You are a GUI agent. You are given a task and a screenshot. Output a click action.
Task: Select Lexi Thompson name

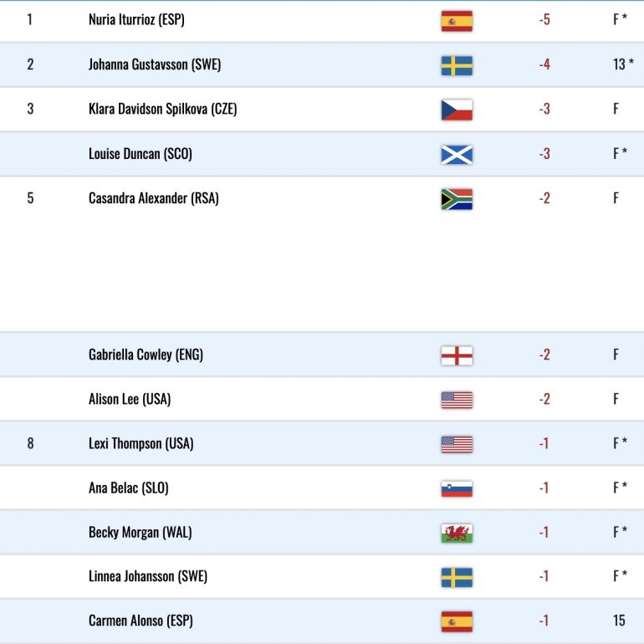click(x=141, y=443)
